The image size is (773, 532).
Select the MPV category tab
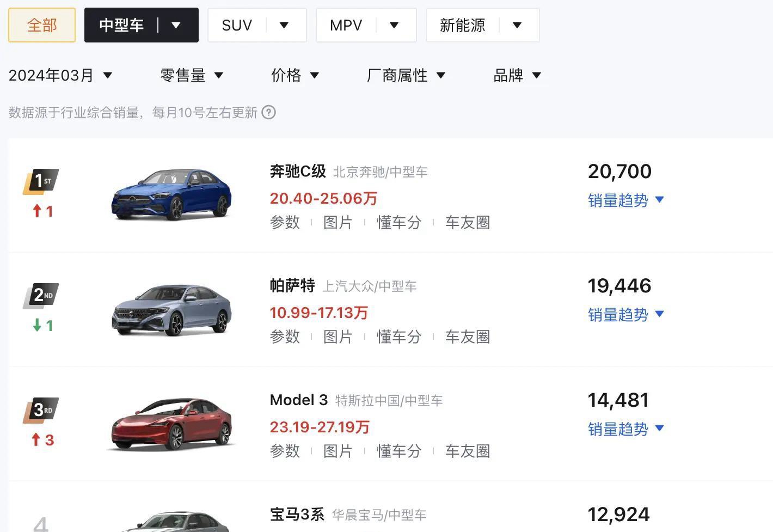346,25
